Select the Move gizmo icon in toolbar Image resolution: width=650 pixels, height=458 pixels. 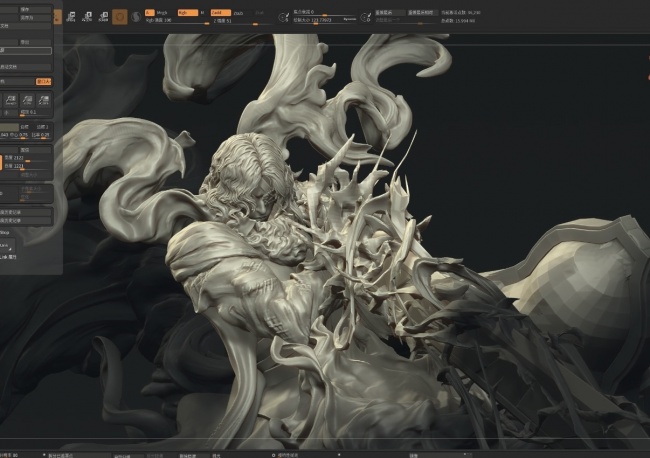tap(71, 17)
